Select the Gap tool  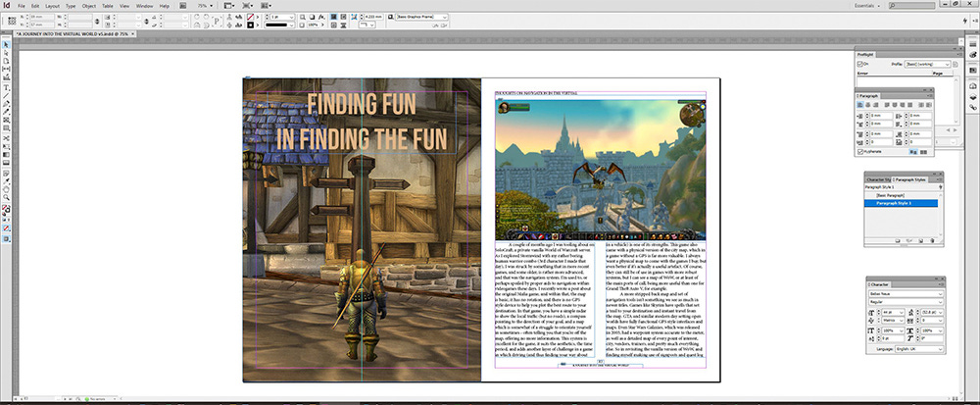click(8, 68)
